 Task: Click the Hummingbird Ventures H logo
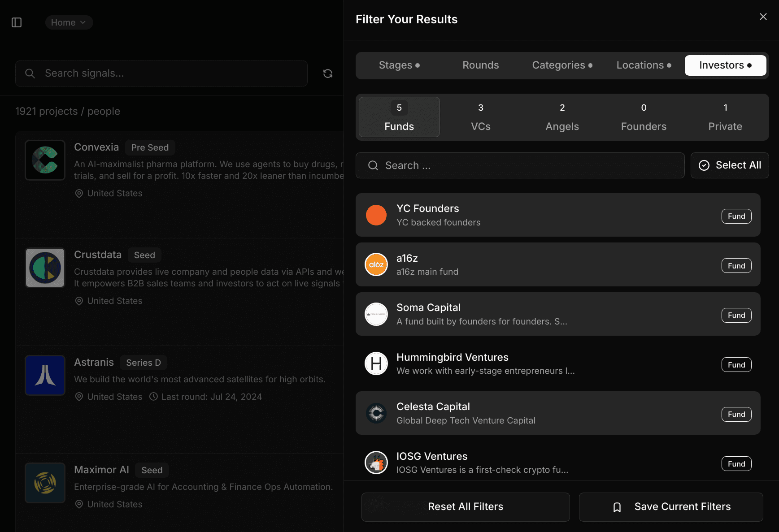pyautogui.click(x=376, y=364)
